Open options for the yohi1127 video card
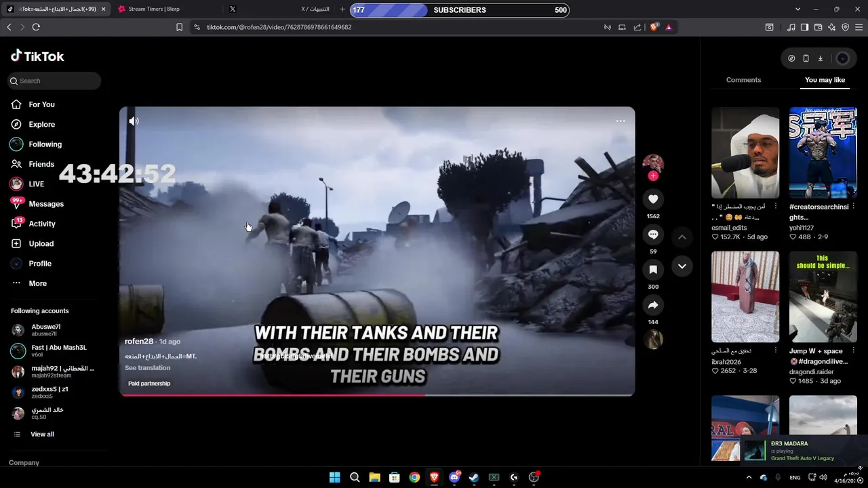 pos(854,207)
